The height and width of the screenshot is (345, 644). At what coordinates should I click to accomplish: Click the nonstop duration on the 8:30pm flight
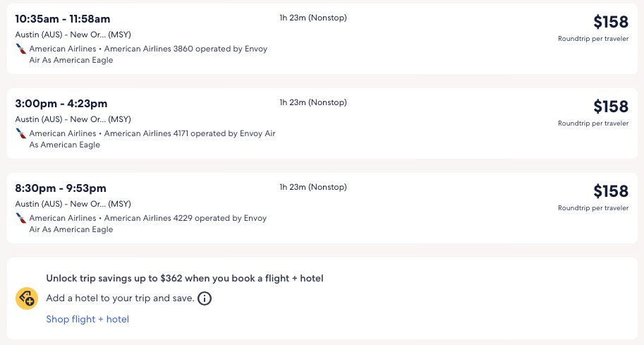[313, 187]
